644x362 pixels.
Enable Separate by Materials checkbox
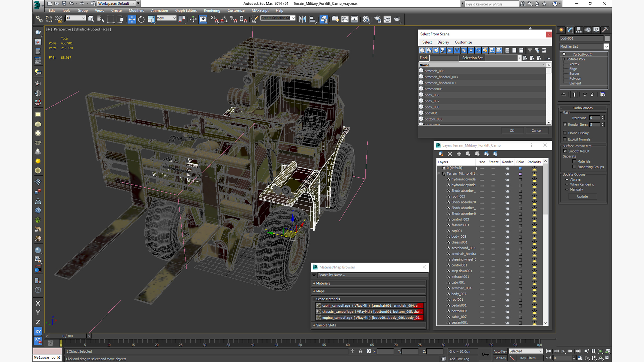(x=574, y=162)
